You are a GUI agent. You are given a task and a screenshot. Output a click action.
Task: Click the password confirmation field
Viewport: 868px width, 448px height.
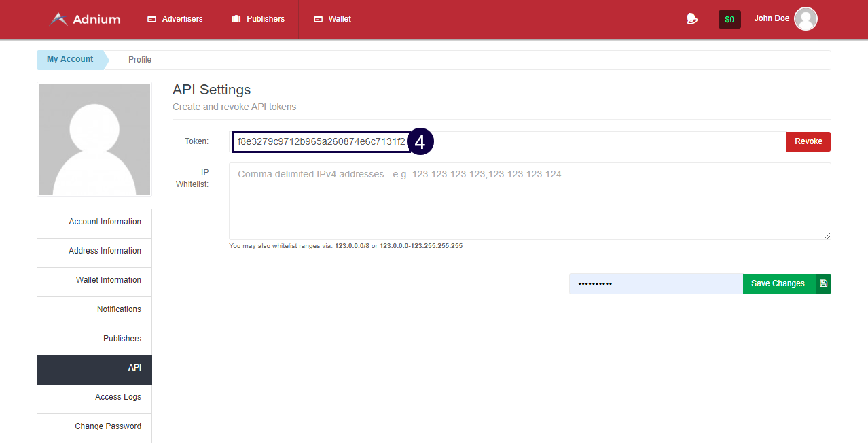pos(655,283)
